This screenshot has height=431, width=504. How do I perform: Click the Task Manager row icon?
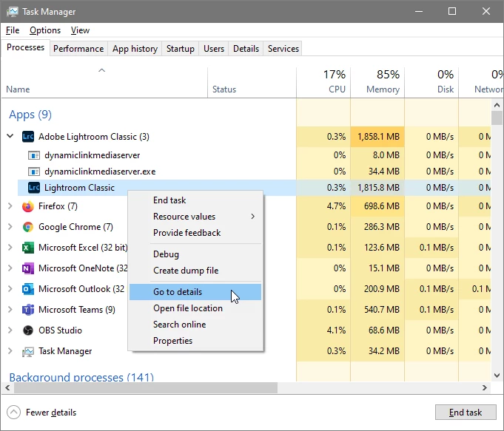pos(28,351)
